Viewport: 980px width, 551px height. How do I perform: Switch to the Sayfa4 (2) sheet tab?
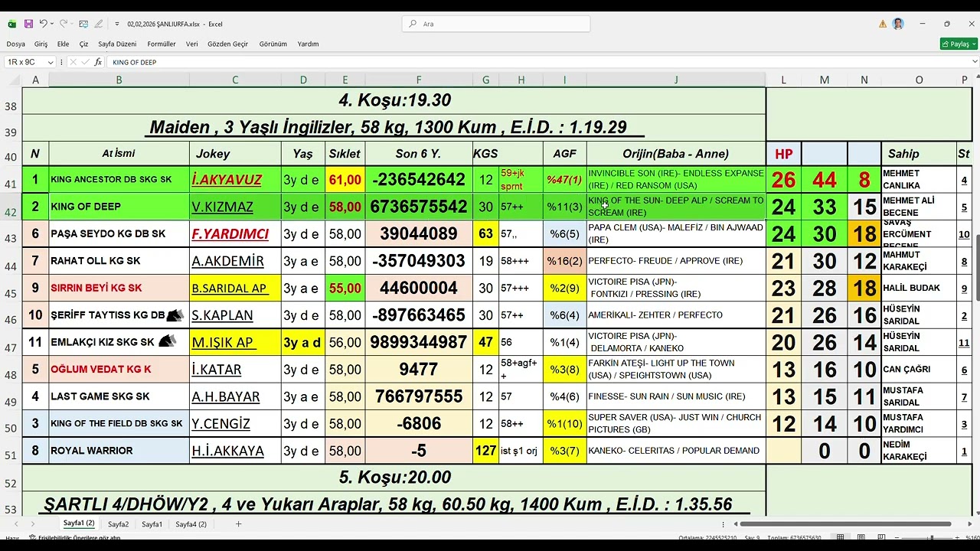(191, 524)
